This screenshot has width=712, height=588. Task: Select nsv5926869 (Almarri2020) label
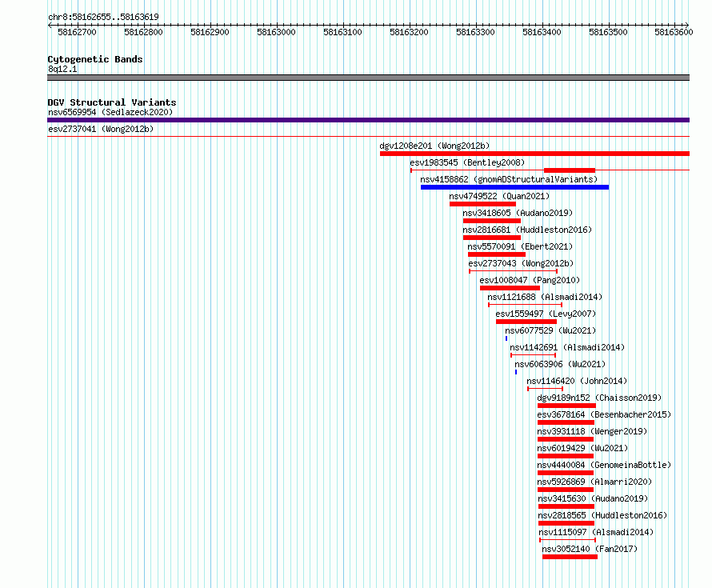point(594,482)
